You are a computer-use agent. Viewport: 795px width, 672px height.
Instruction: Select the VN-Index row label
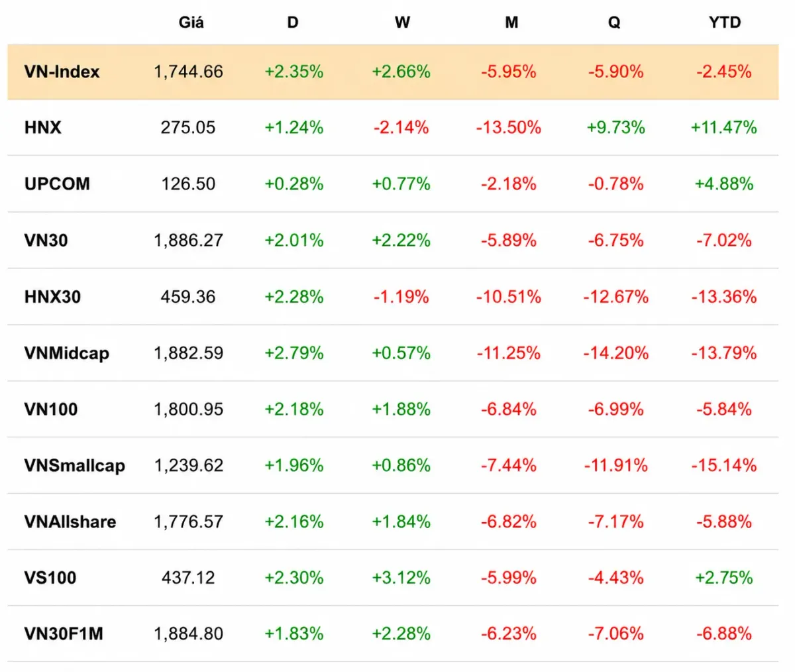pyautogui.click(x=62, y=72)
